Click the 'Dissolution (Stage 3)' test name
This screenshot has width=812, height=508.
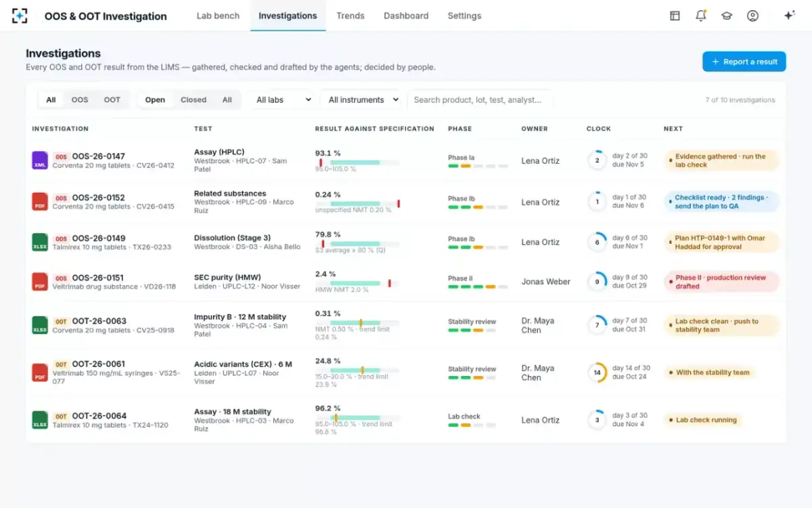(232, 238)
